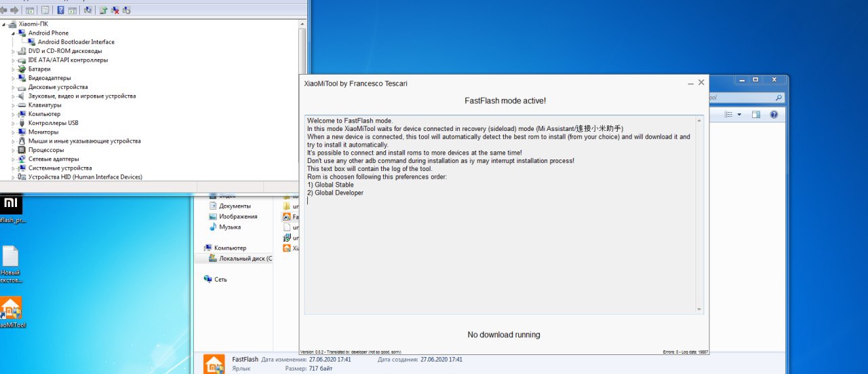Minimize the XiaoMiTool window
Viewport: 868px width, 374px height.
pos(690,83)
